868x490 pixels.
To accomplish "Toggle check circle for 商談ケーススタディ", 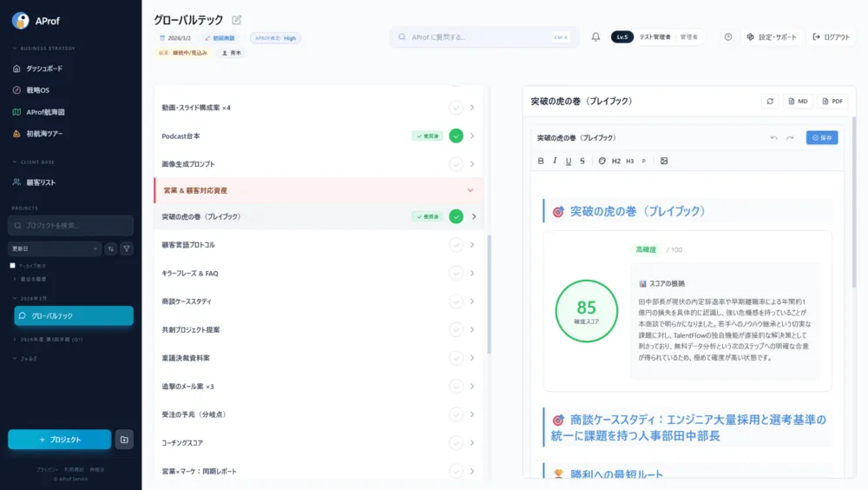I will [456, 301].
